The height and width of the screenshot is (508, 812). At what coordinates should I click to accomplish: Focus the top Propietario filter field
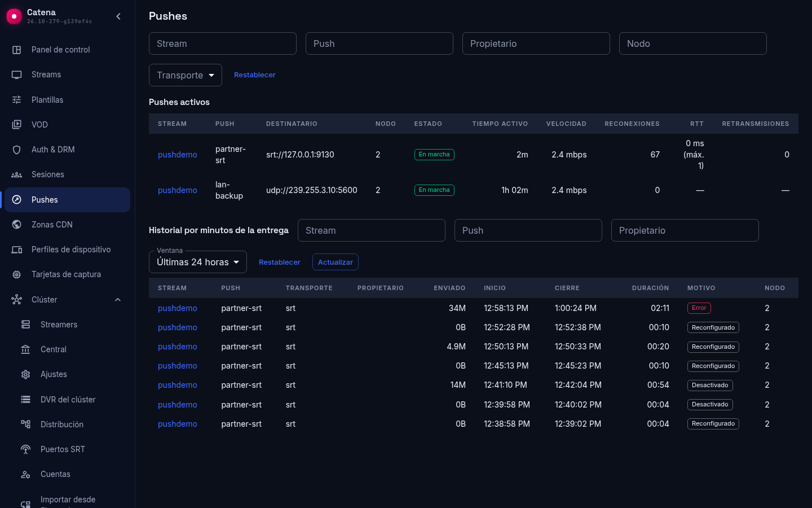point(536,43)
